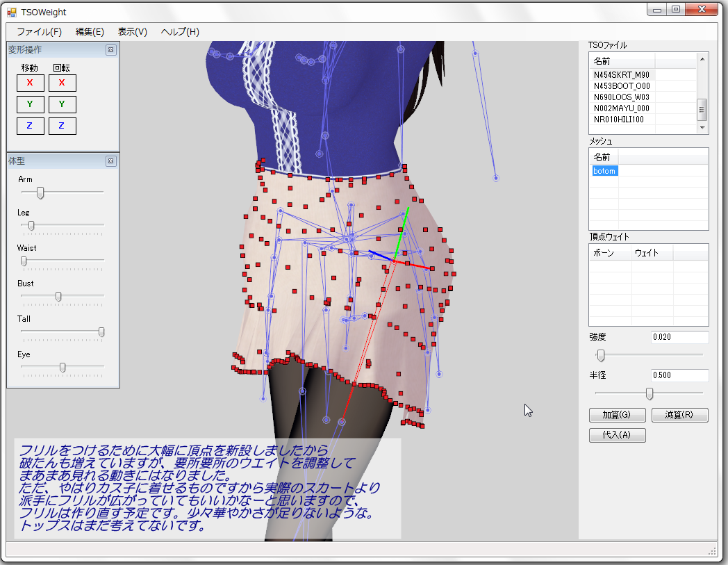Click the green Y button under 回転

[62, 105]
